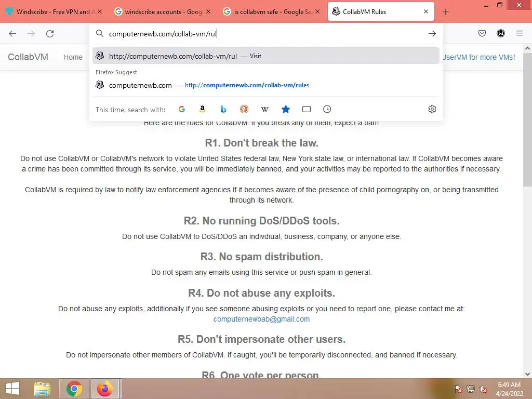Close the windscribe accounts Google tab

coord(208,11)
